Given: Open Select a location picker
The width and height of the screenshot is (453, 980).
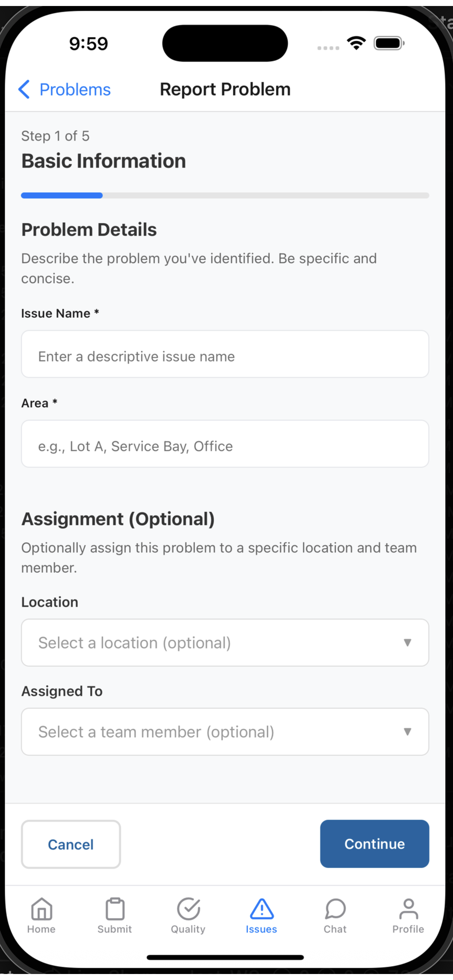Looking at the screenshot, I should [225, 642].
